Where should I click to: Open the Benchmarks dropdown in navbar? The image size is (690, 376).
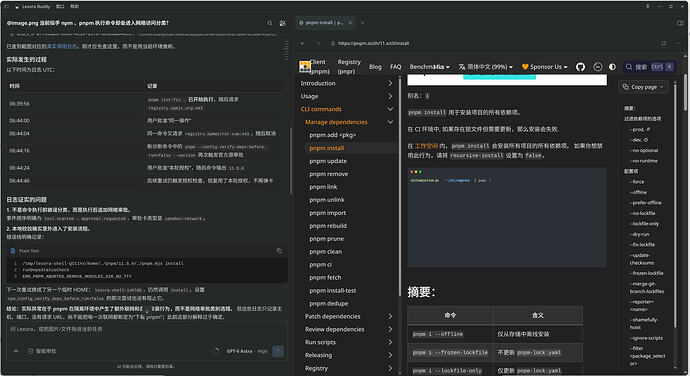[429, 67]
